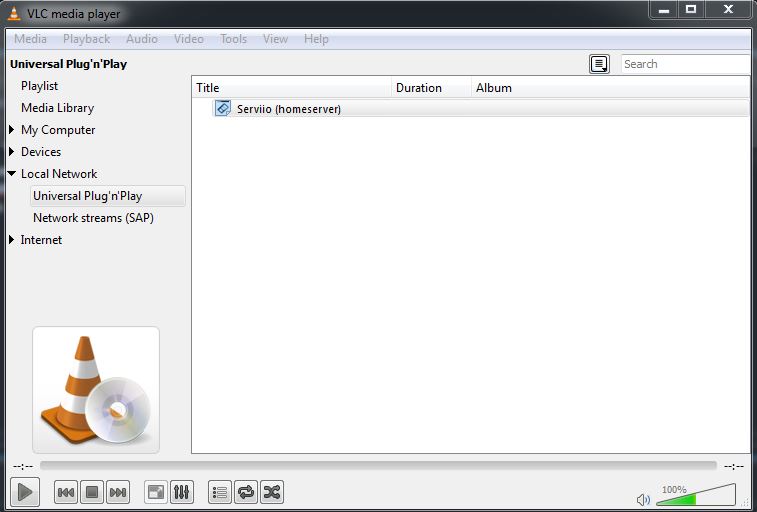Skip to next media item

pos(118,492)
